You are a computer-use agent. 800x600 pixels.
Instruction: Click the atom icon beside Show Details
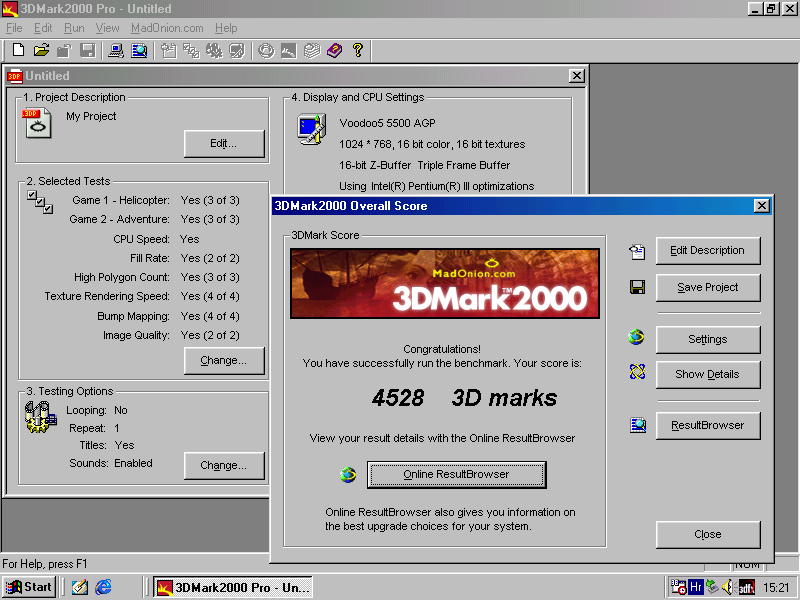[x=637, y=371]
